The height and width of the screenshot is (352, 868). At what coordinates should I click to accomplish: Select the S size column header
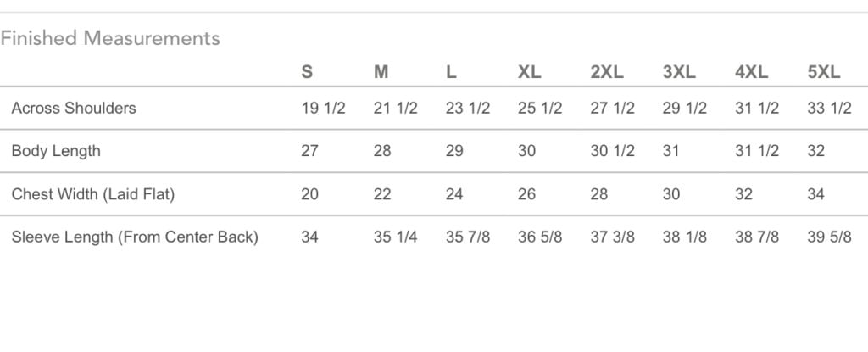(307, 73)
